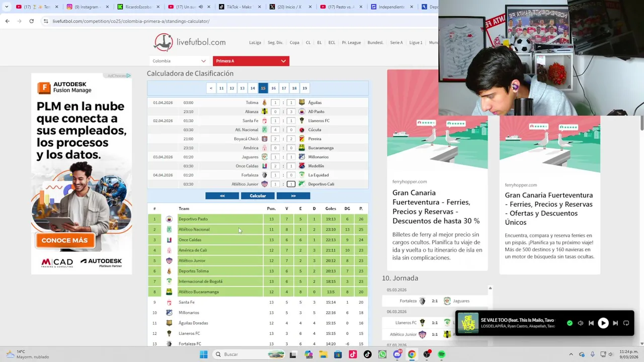Toggle repeat in media widget
The width and height of the screenshot is (644, 362).
tap(626, 323)
